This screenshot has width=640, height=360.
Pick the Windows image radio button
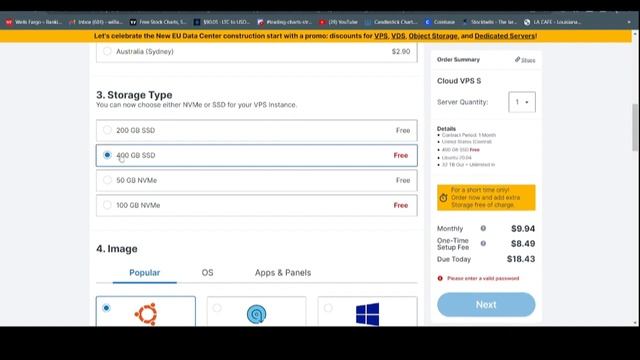(328, 308)
